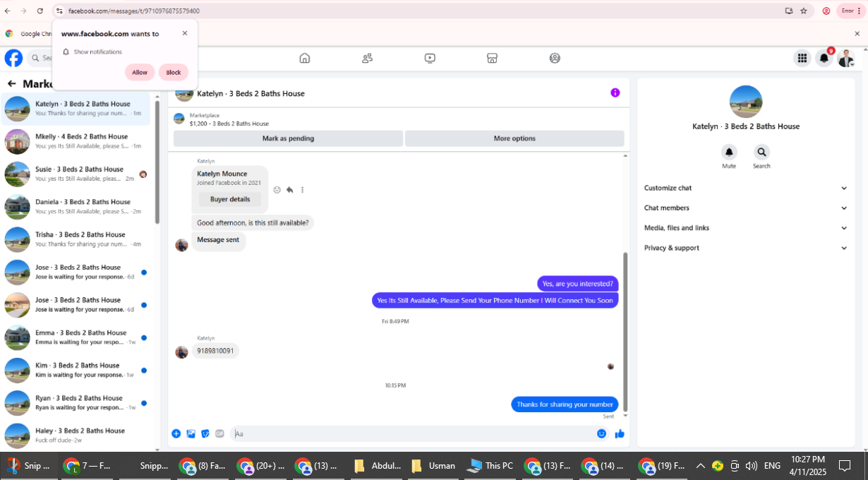Open the Kim 3 Beds conversation
The image size is (868, 480).
(x=76, y=370)
